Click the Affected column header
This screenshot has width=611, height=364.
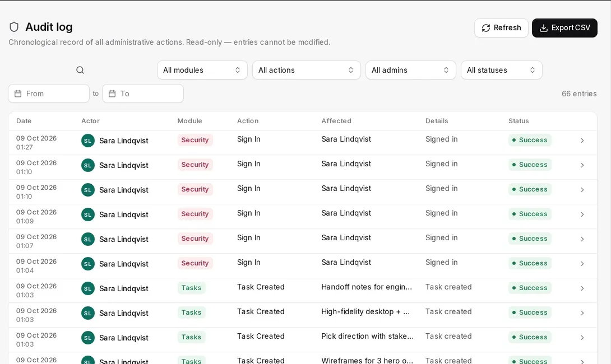click(x=336, y=121)
